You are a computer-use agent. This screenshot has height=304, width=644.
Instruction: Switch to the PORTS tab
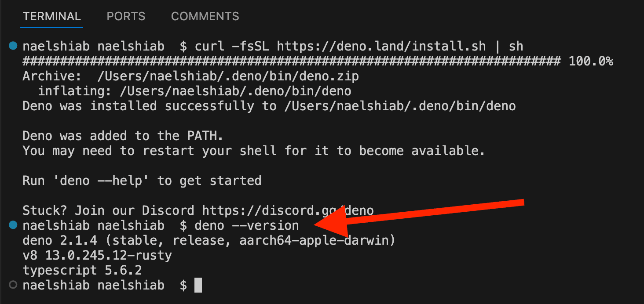(x=126, y=16)
